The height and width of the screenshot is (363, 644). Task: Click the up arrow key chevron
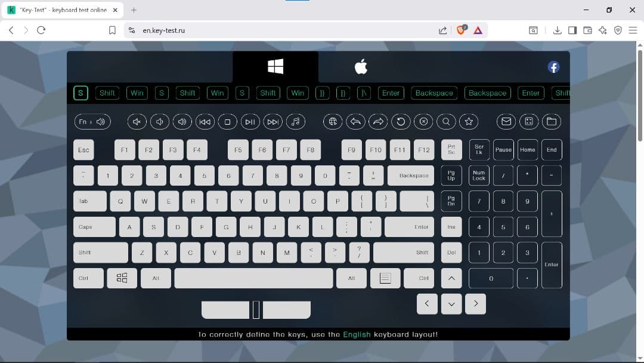451,278
